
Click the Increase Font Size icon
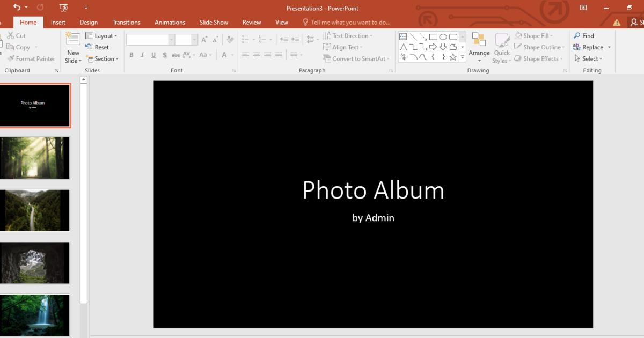(203, 38)
